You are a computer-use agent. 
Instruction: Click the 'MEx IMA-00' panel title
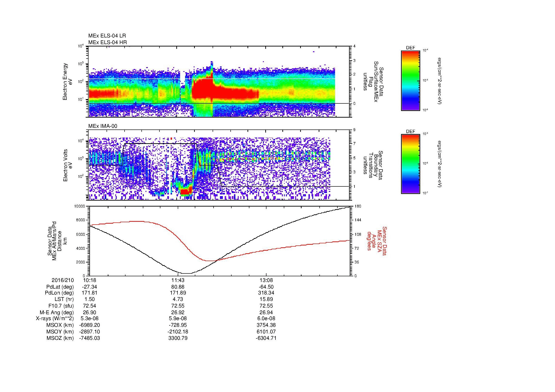point(103,126)
